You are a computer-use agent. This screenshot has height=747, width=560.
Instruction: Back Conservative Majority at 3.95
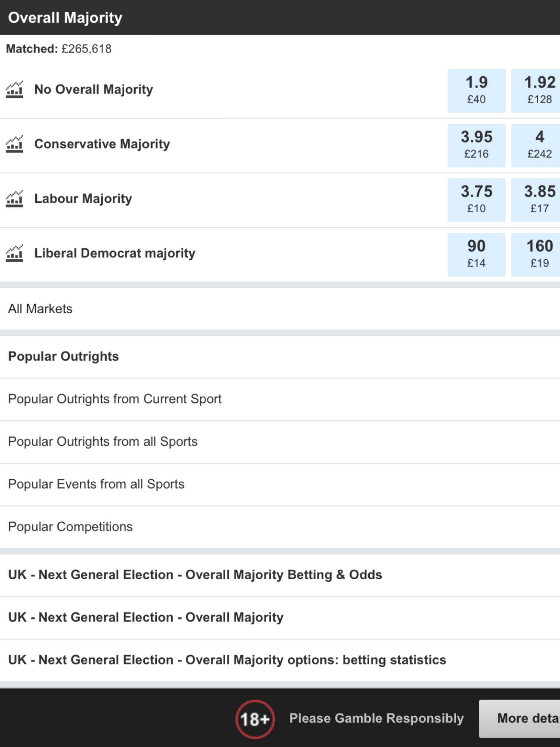(x=477, y=146)
